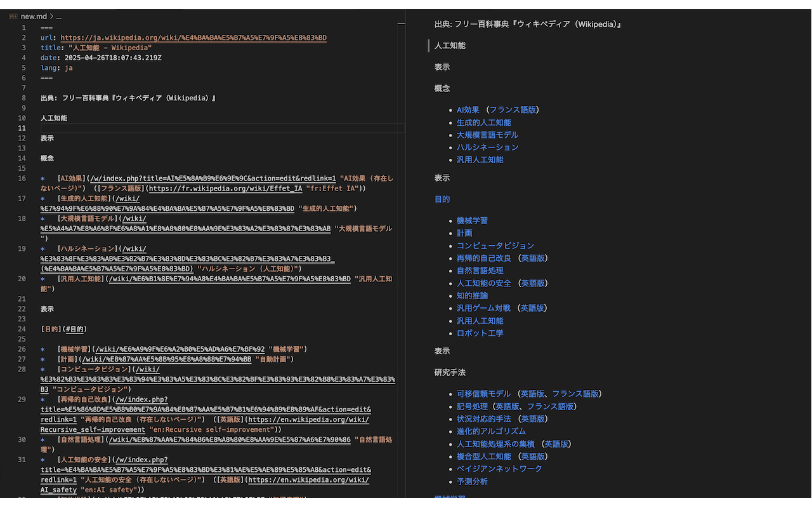Open ベイジアンネットワーク link in preview
The width and height of the screenshot is (812, 508).
(x=499, y=469)
